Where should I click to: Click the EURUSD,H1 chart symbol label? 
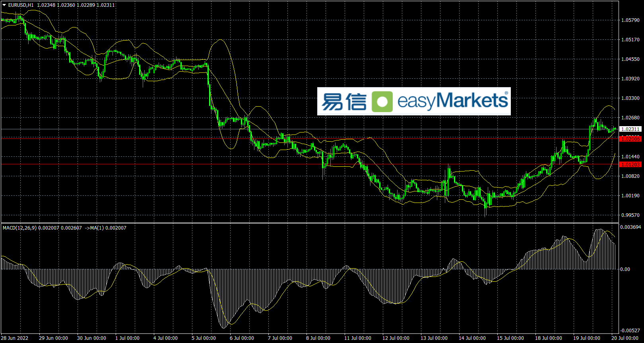point(21,5)
